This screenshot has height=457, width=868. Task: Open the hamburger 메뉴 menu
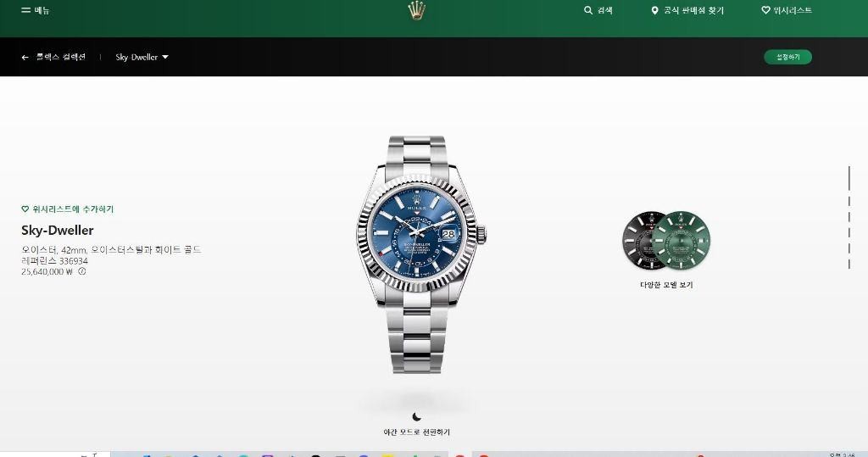tap(35, 10)
